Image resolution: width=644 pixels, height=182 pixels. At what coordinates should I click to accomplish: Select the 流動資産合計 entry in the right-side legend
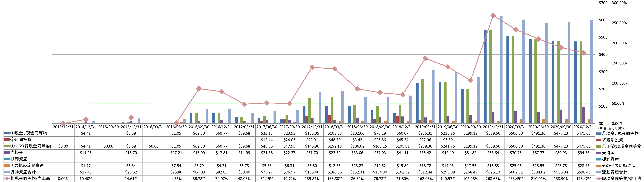point(611,172)
